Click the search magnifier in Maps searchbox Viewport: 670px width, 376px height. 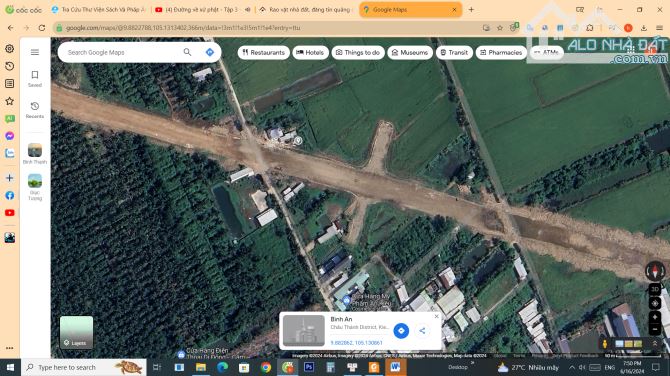(187, 52)
